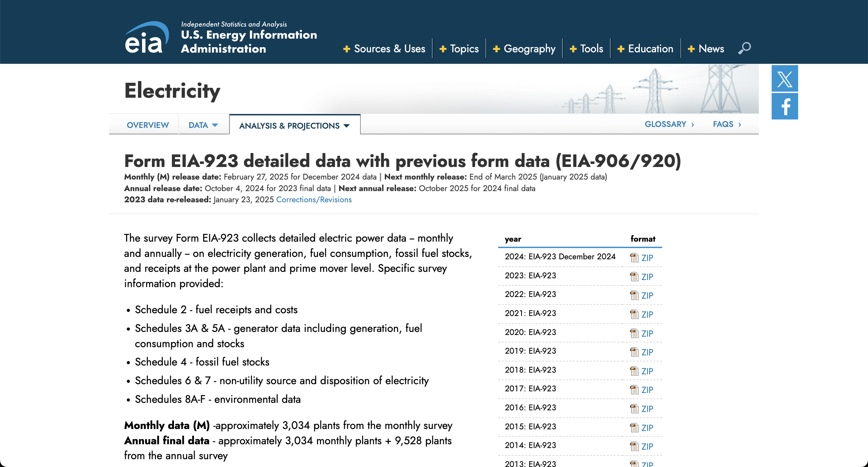Click the EIA logo
Image resolution: width=868 pixels, height=467 pixels.
[x=147, y=37]
